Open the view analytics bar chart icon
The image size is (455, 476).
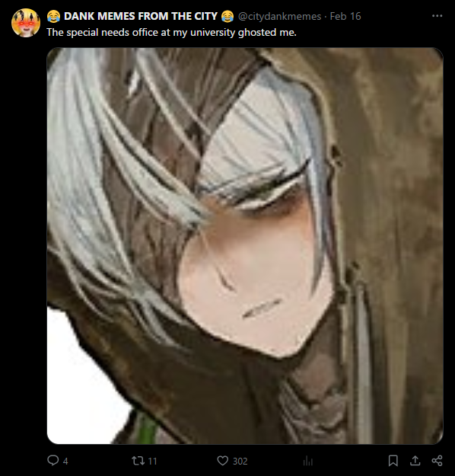click(308, 461)
